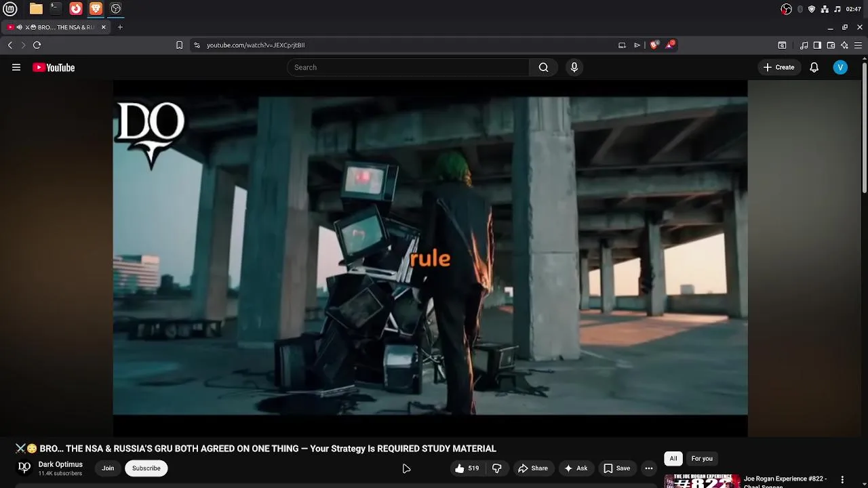Bookmark this page with the bookmark icon
868x488 pixels.
pyautogui.click(x=179, y=45)
